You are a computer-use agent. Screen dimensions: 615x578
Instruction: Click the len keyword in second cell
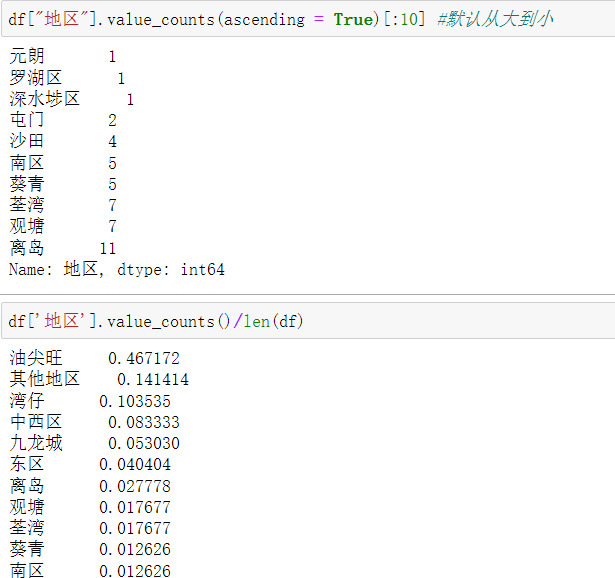click(x=257, y=322)
